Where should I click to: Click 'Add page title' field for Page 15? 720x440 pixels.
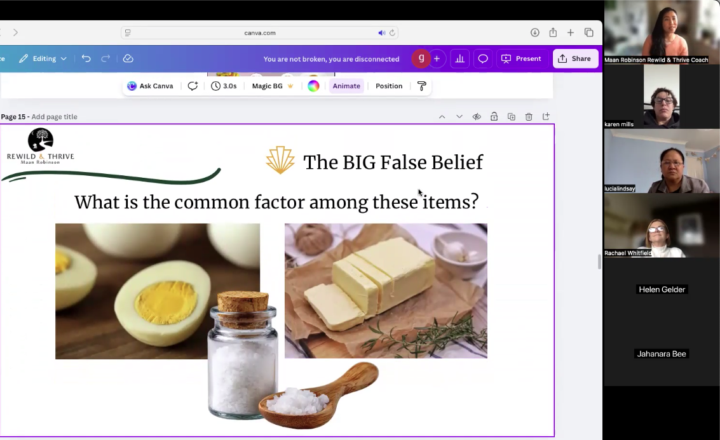pos(54,117)
